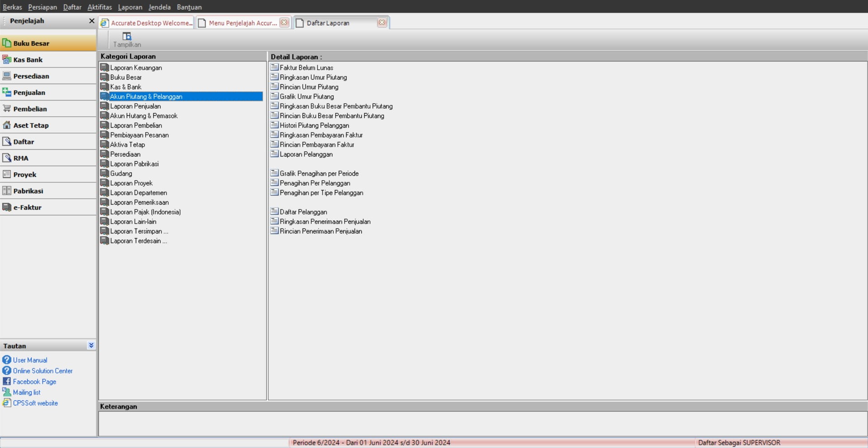The width and height of the screenshot is (868, 448).
Task: Click the Aset Tetap building icon
Action: tap(7, 125)
